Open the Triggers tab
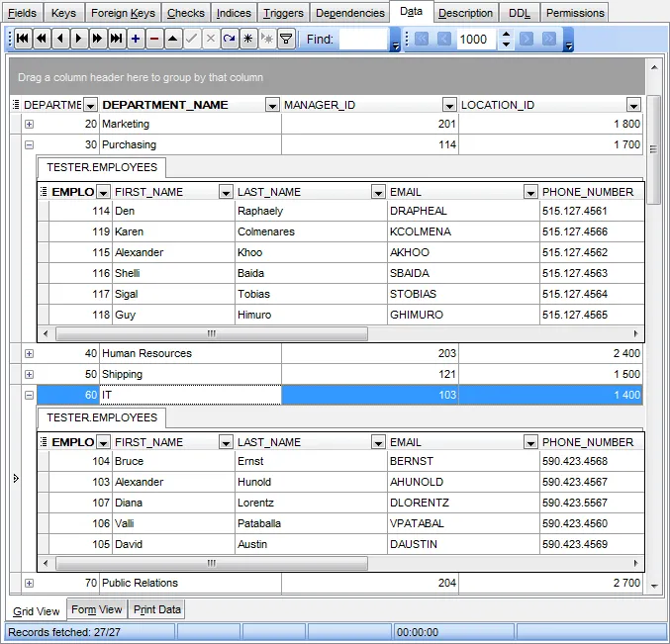The height and width of the screenshot is (644, 670). click(x=283, y=13)
